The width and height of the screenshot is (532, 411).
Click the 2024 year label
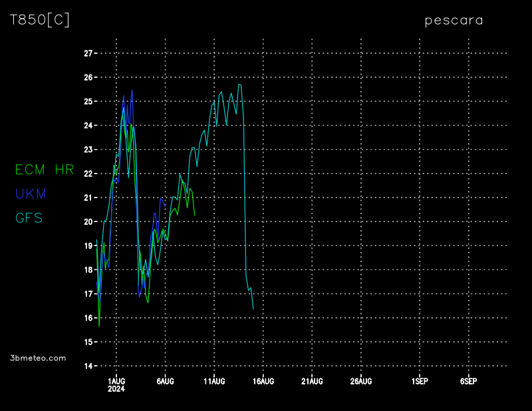(x=116, y=390)
